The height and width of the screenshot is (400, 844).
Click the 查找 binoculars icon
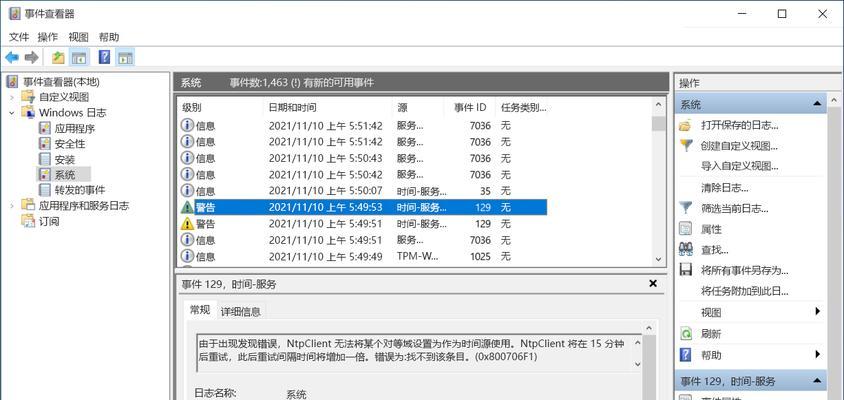tap(686, 249)
